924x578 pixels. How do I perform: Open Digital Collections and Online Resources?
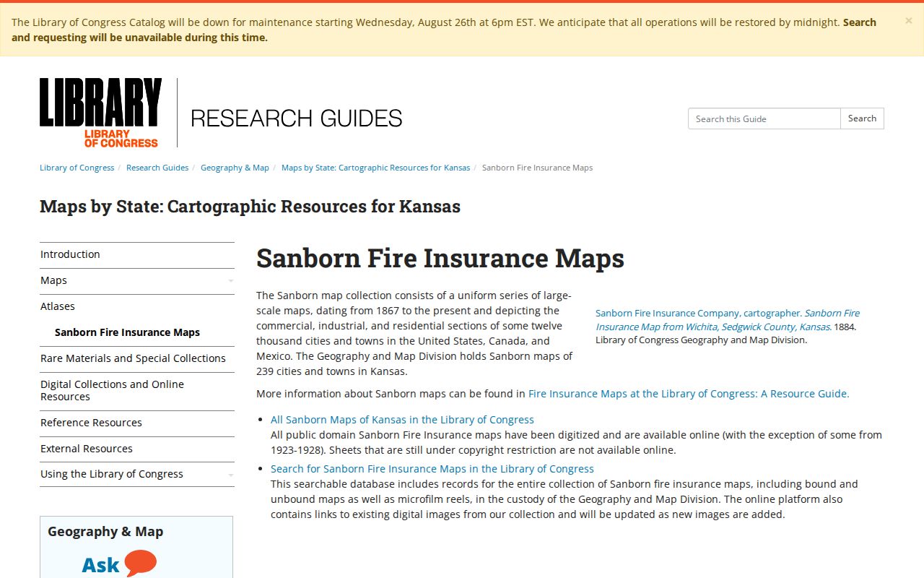coord(137,390)
